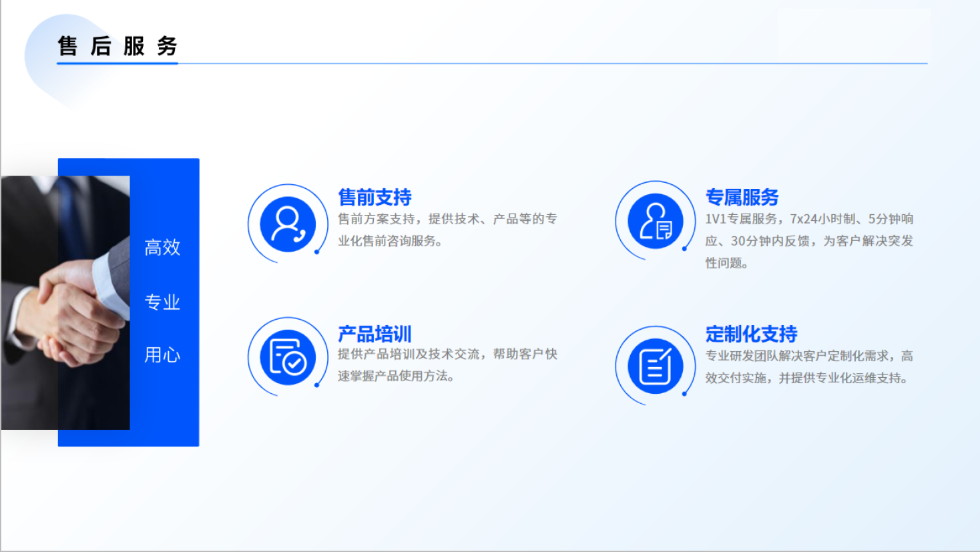Select the 产品培训 heading
The image size is (980, 552).
point(375,334)
